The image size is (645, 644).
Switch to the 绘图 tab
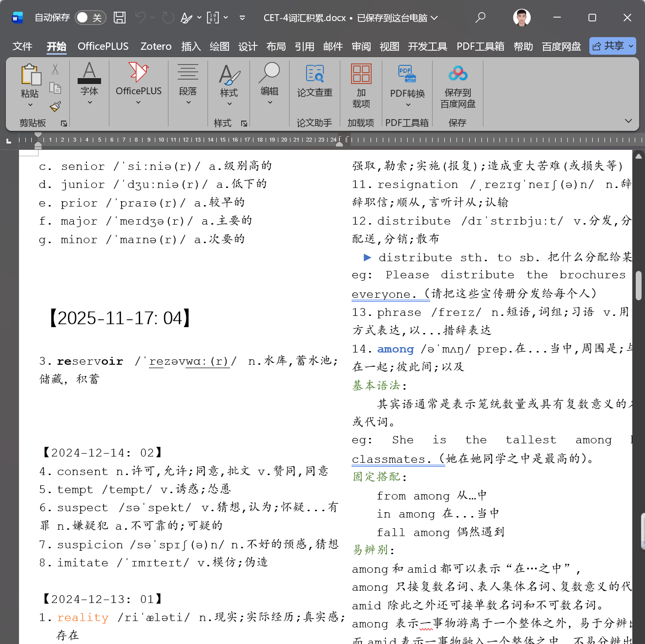[x=219, y=46]
